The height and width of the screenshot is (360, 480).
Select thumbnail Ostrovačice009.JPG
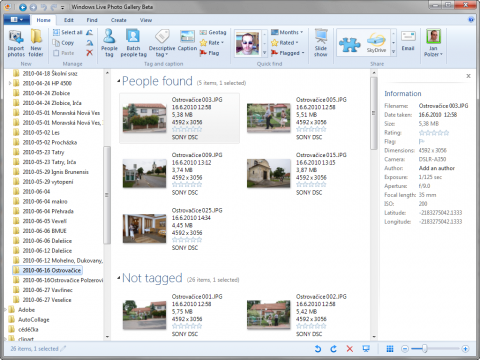[144, 173]
